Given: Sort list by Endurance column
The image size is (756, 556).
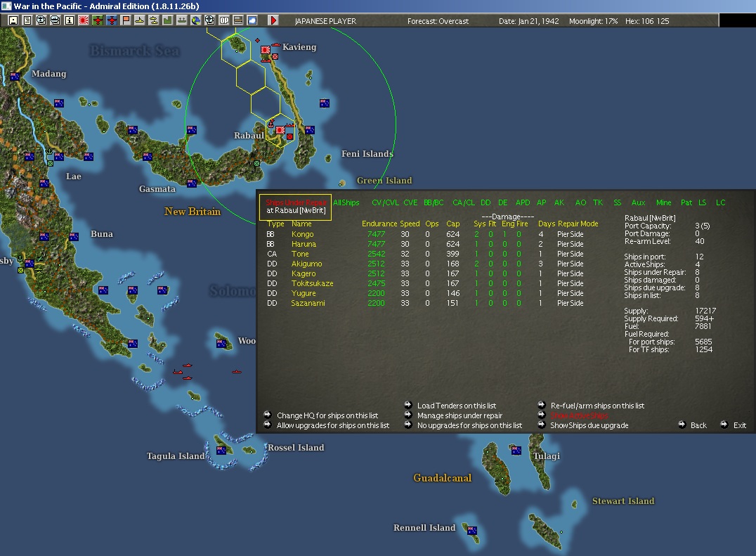Looking at the screenshot, I should click(x=379, y=224).
